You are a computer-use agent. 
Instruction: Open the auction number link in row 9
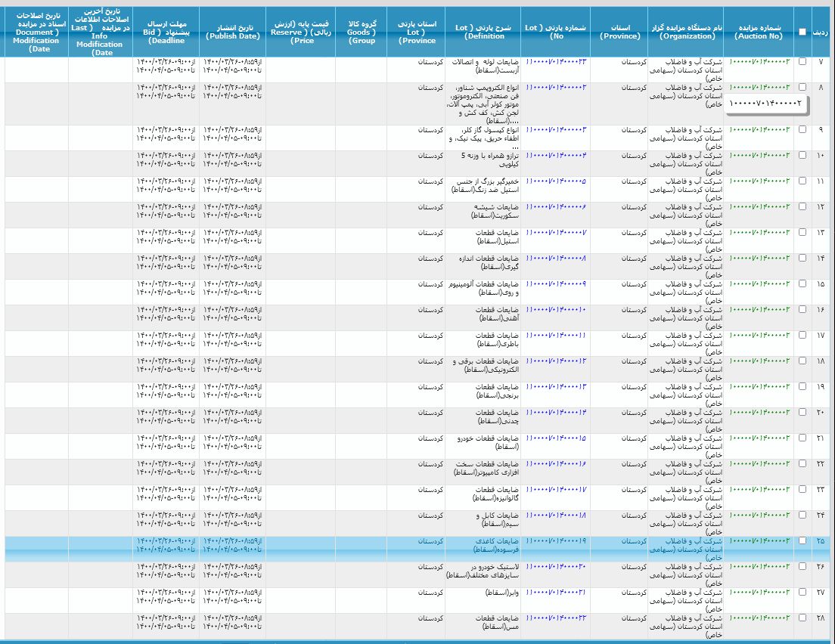point(759,129)
